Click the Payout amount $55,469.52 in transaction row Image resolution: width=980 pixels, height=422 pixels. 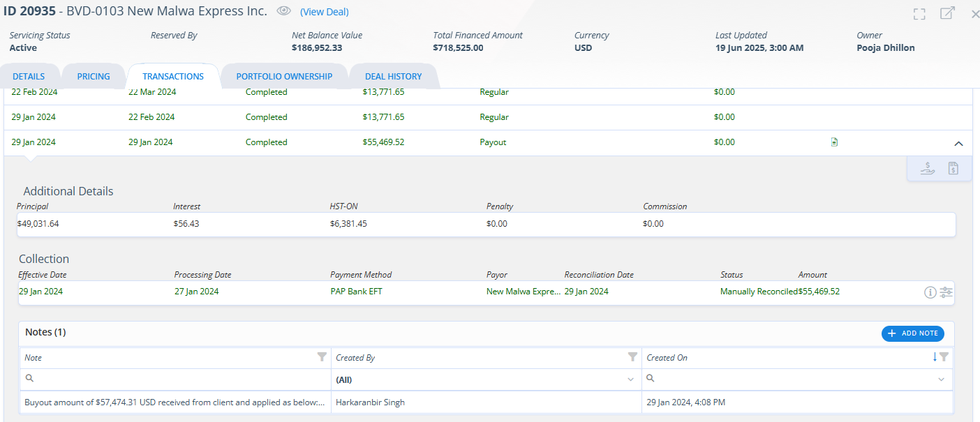pyautogui.click(x=383, y=142)
